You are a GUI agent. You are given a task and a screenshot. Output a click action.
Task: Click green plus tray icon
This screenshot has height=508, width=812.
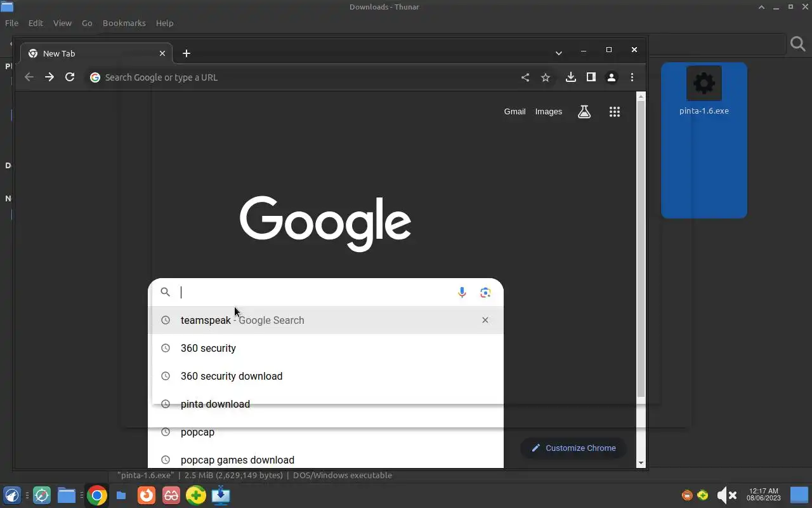tap(703, 495)
